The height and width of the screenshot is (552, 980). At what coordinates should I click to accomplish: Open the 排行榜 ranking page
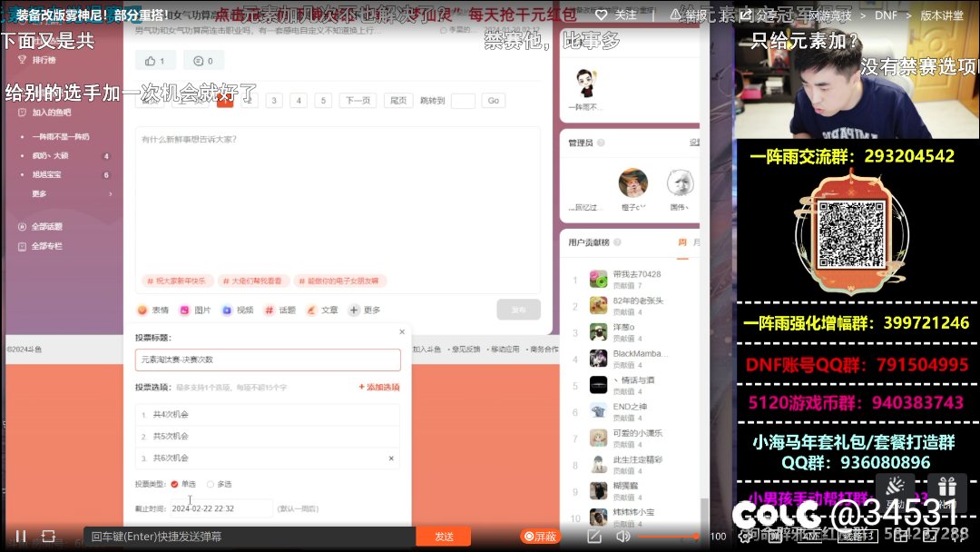(x=44, y=60)
